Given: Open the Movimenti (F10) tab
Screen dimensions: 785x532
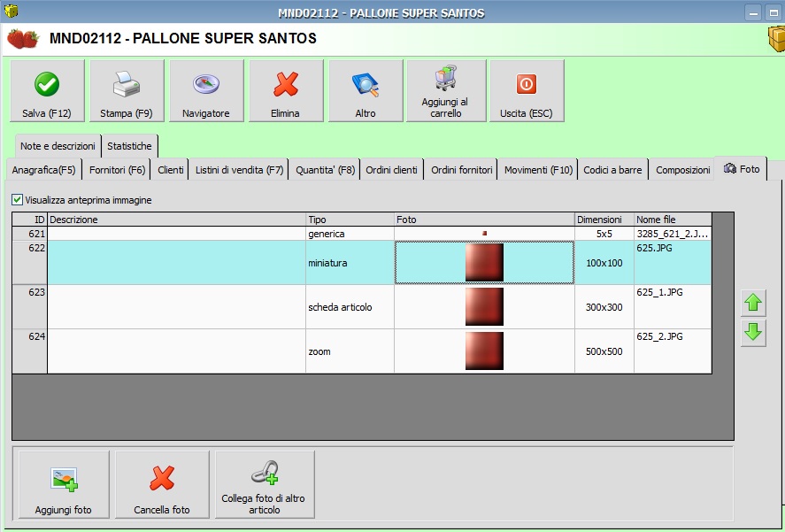Looking at the screenshot, I should (538, 170).
